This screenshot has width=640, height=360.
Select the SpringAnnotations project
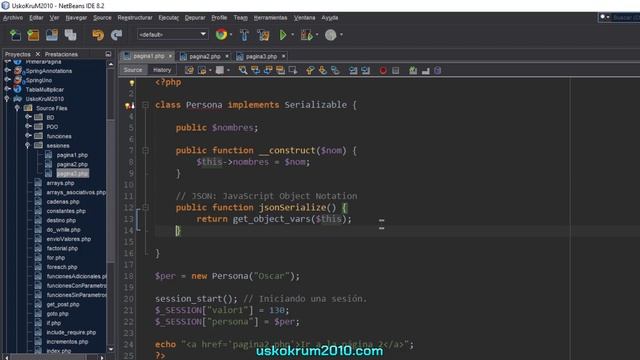tap(49, 71)
